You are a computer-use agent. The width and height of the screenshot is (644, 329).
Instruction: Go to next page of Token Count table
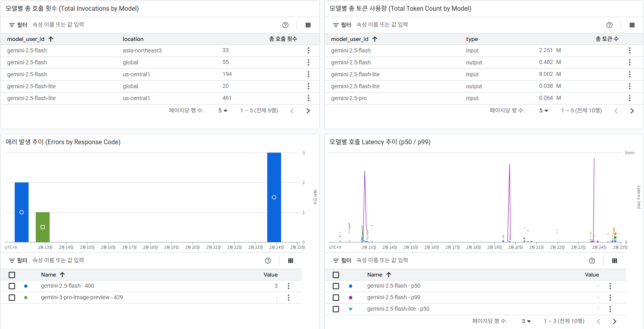coord(632,111)
